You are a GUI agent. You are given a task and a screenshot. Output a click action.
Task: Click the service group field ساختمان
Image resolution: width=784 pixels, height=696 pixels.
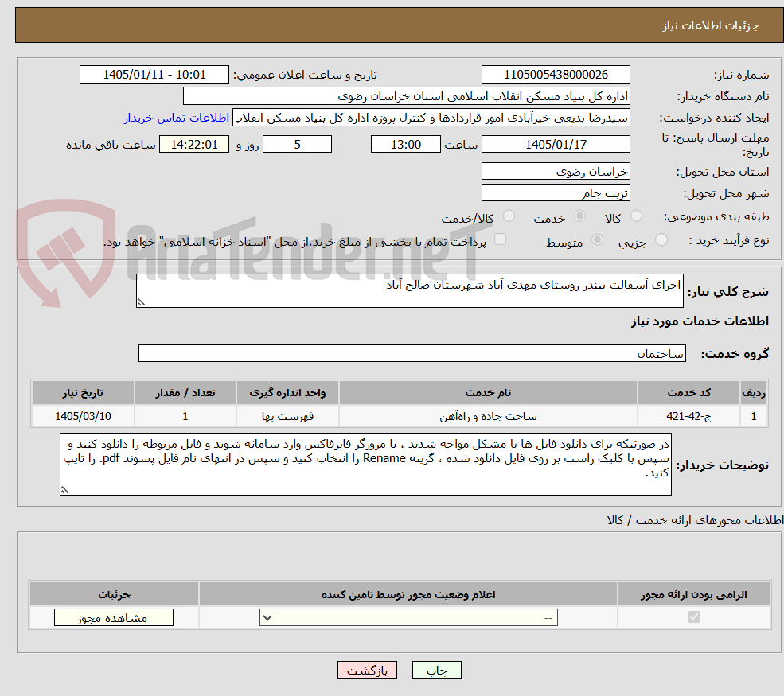[x=412, y=353]
